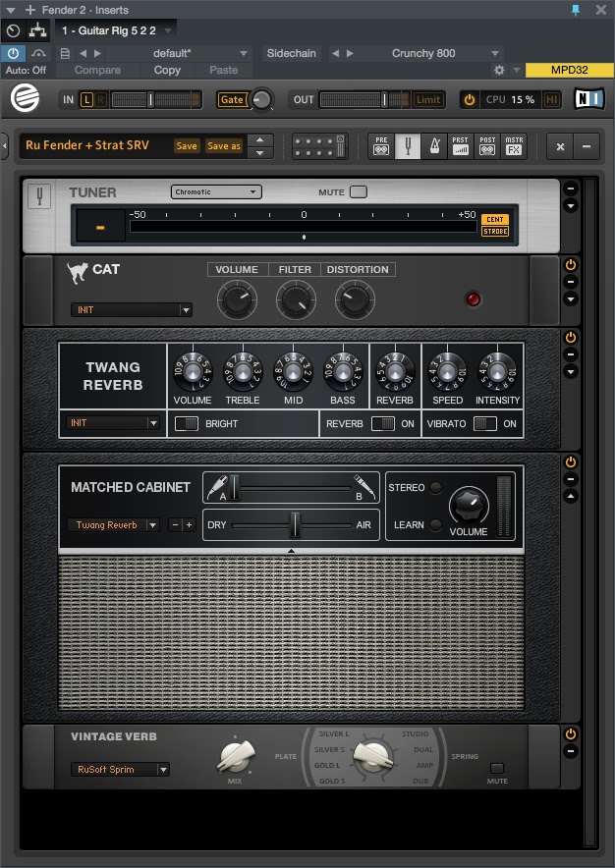Flip the VIBRATO ON switch

(x=485, y=423)
